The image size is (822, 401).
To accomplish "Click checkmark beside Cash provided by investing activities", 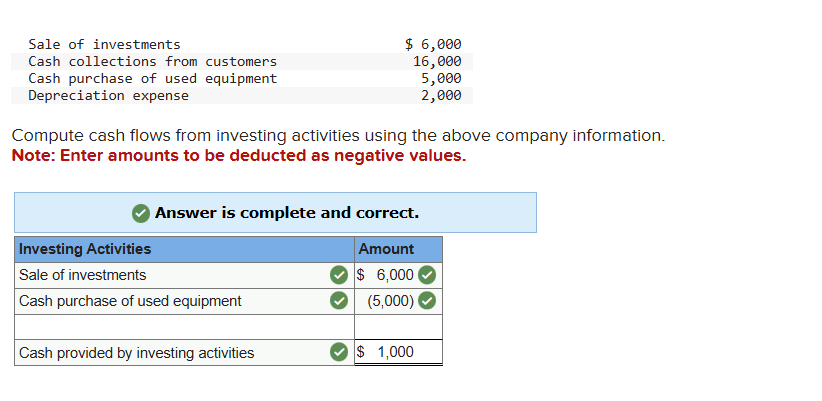I will [x=339, y=353].
